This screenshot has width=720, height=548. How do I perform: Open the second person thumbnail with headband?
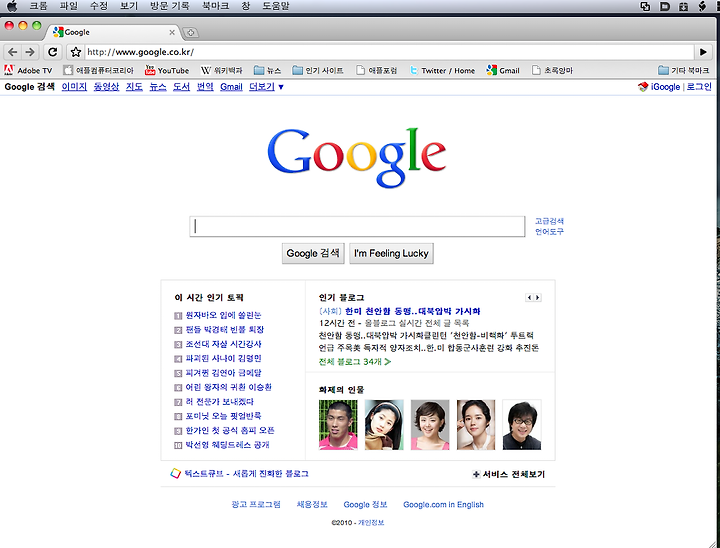click(x=384, y=425)
